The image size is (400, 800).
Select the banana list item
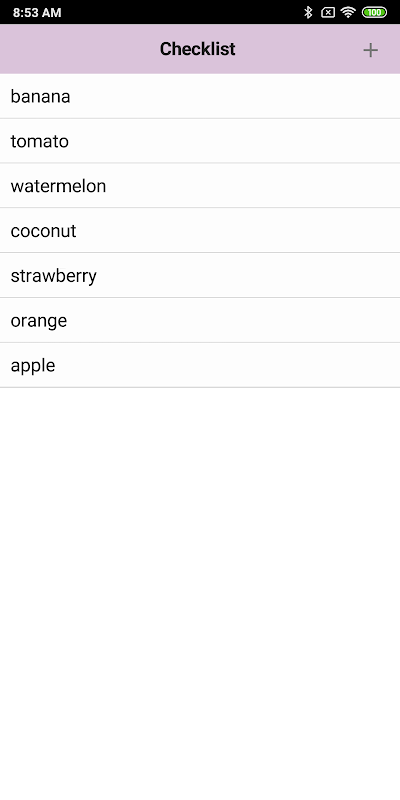[200, 96]
